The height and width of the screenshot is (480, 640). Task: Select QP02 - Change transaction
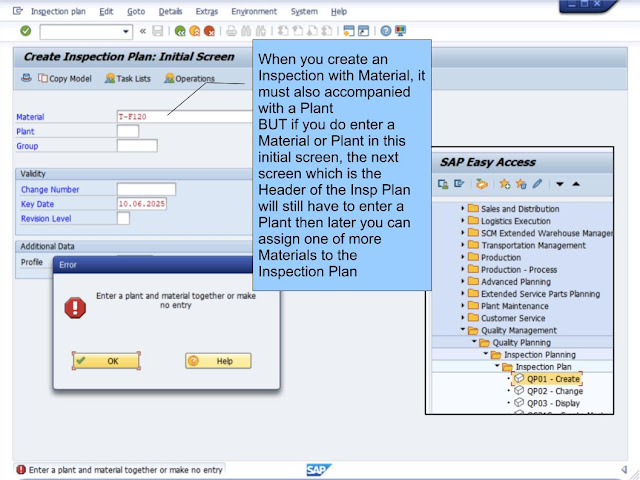tap(549, 391)
